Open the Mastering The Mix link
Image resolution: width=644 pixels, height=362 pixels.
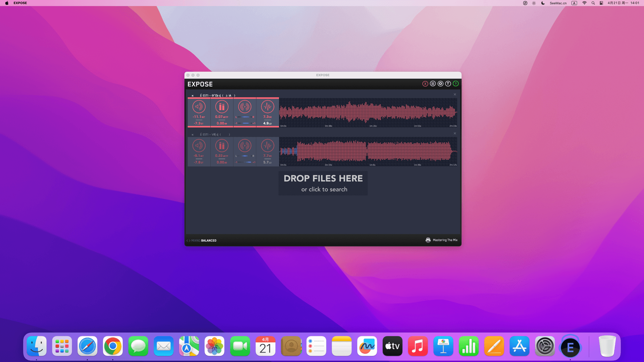441,240
